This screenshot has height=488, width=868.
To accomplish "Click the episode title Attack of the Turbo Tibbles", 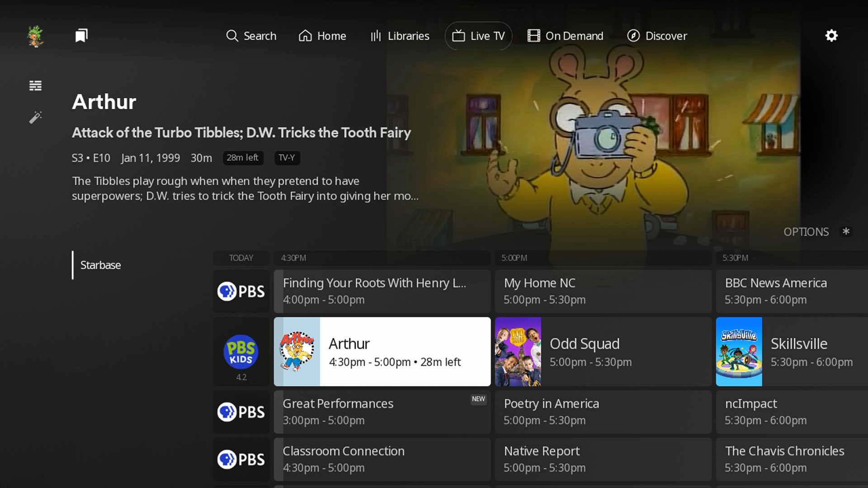I will pyautogui.click(x=241, y=132).
